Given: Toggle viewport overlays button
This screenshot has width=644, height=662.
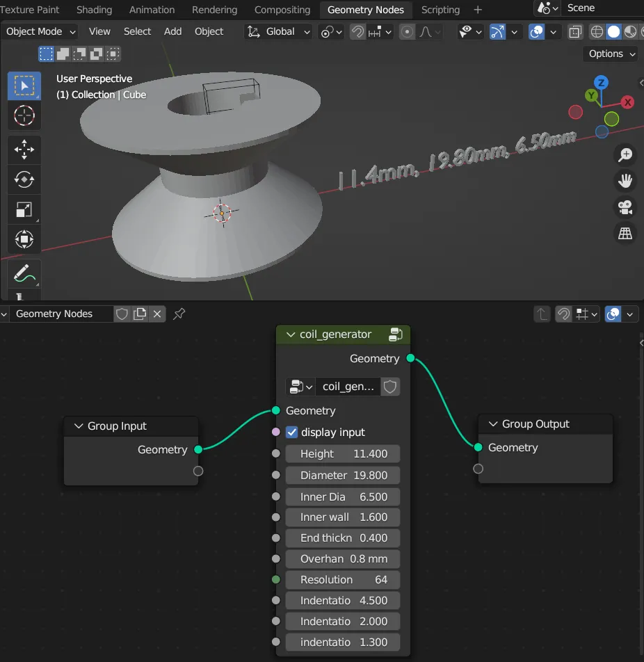Looking at the screenshot, I should [537, 32].
